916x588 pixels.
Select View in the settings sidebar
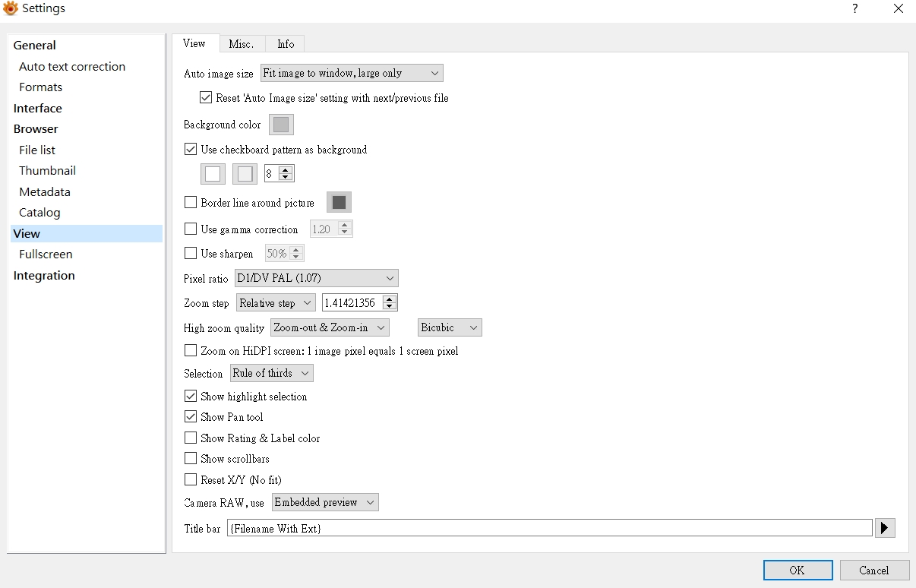87,234
